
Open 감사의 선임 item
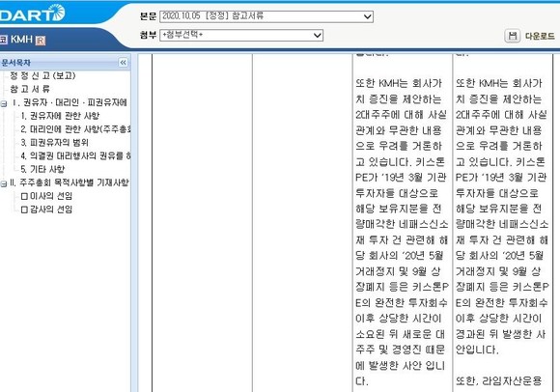pos(46,210)
